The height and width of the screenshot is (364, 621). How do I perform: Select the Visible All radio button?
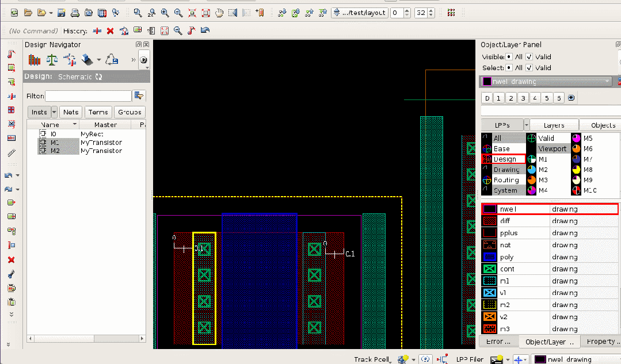509,56
